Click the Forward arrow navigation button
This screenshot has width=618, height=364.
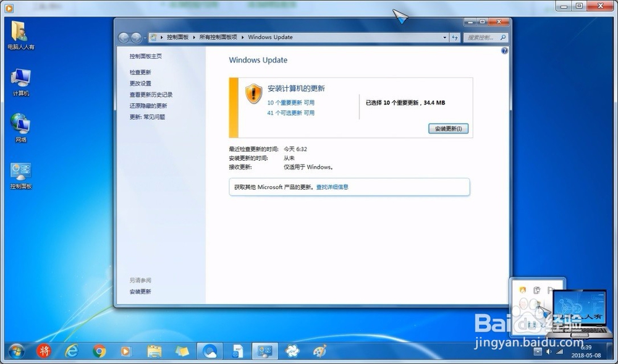pyautogui.click(x=136, y=38)
